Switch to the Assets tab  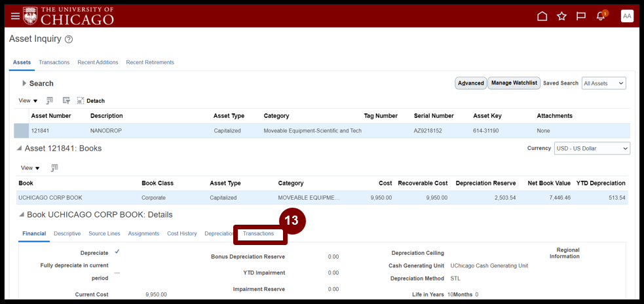[x=22, y=62]
